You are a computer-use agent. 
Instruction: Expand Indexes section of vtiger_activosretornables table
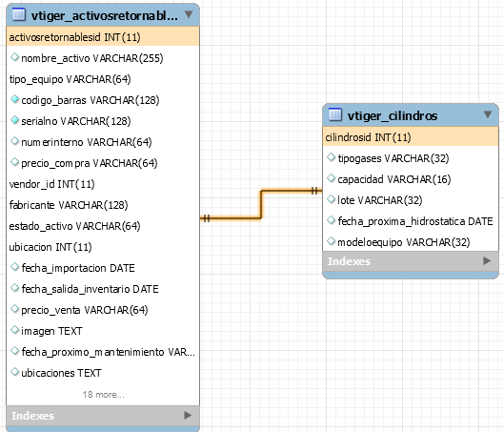tap(188, 415)
